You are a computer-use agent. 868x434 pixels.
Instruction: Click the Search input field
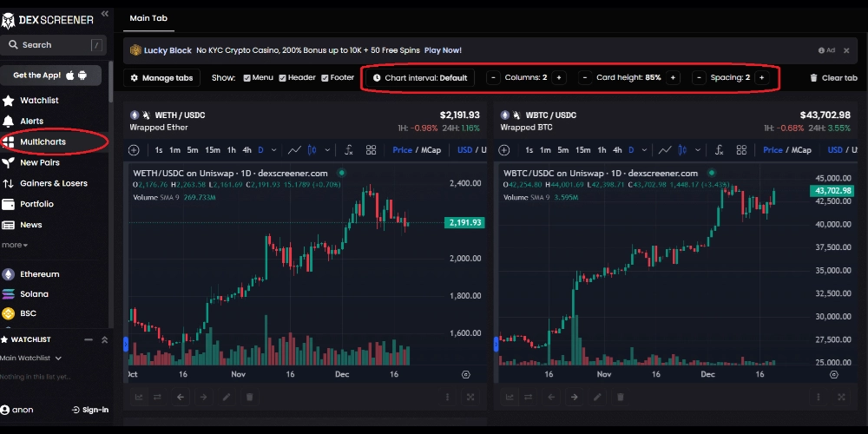[x=53, y=45]
